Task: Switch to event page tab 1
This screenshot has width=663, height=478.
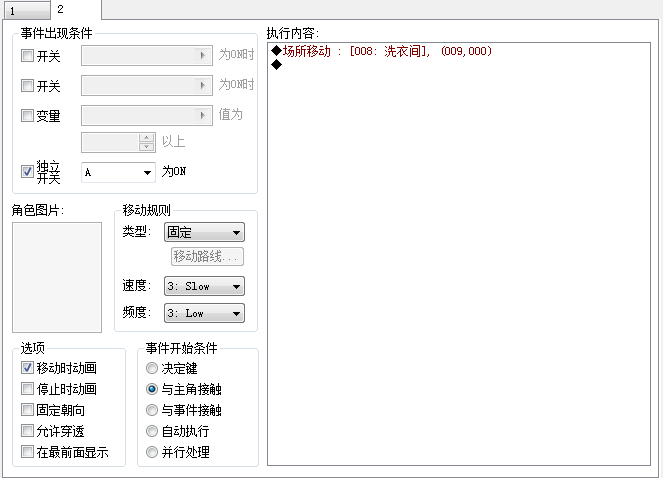Action: 27,11
